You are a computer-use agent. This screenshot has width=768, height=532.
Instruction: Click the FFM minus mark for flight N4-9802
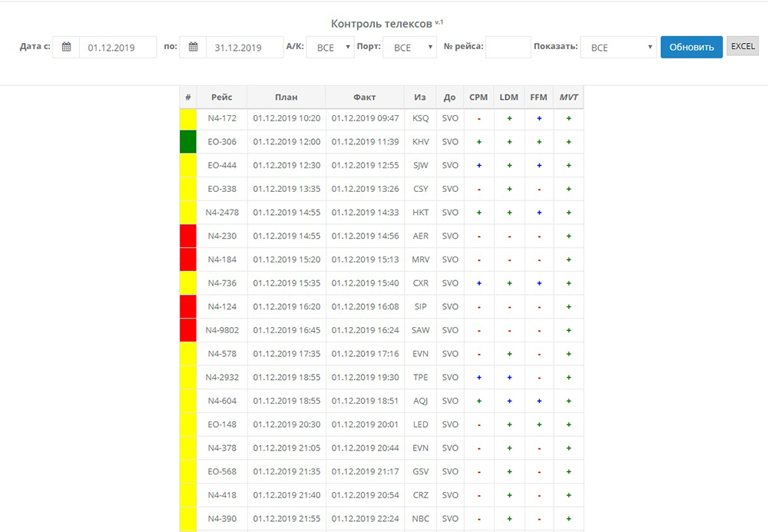[x=539, y=331]
